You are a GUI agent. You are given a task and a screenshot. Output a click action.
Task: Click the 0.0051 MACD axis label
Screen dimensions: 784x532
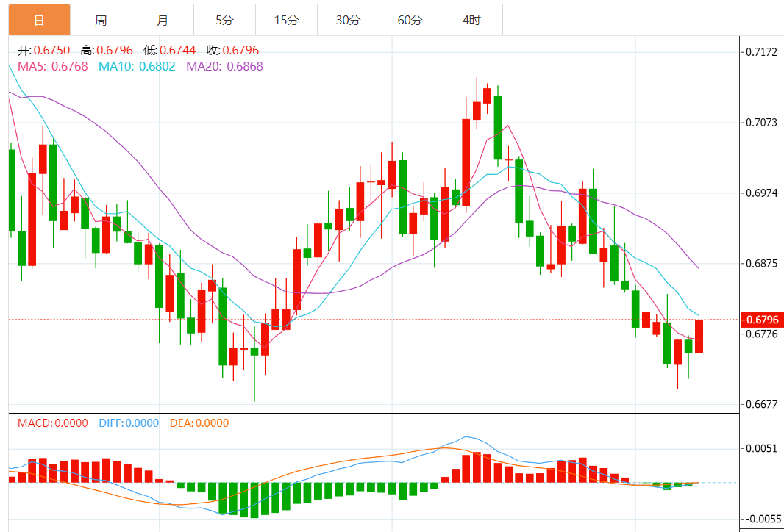click(761, 448)
